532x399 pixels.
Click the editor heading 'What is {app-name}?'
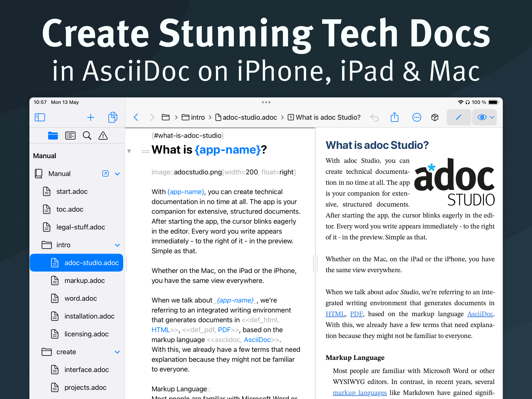point(209,150)
